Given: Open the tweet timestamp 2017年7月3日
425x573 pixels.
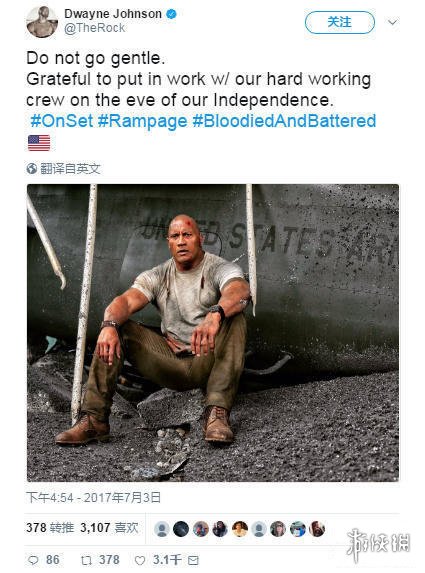Looking at the screenshot, I should 94,497.
